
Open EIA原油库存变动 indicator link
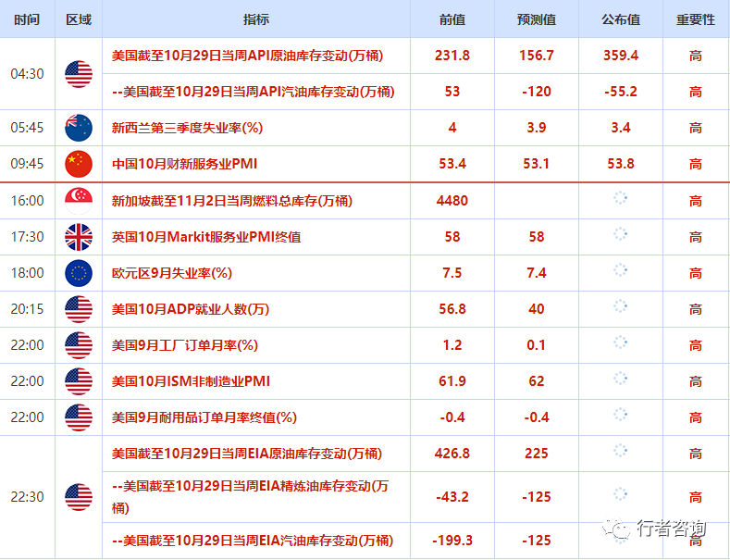click(x=247, y=454)
